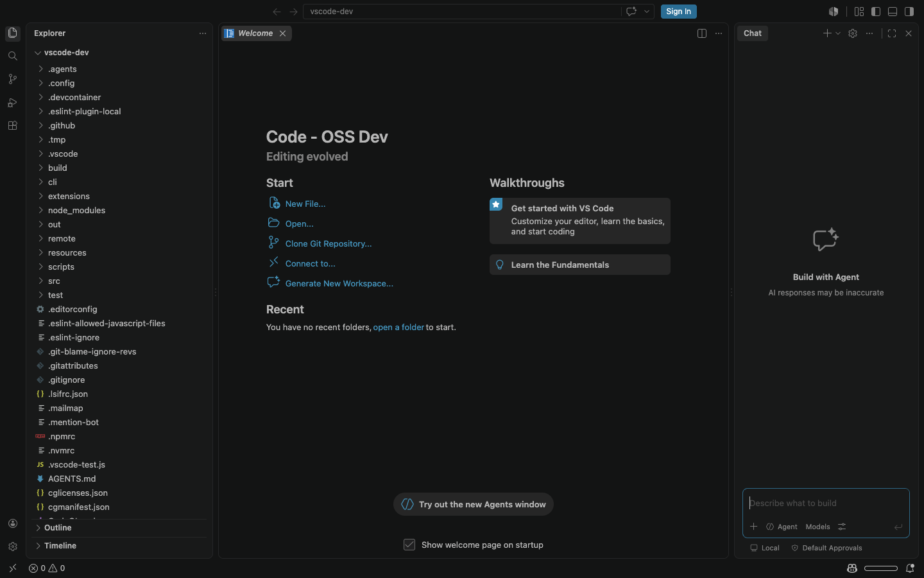Open the Search view icon
Screen dimensions: 924x578
coord(12,56)
